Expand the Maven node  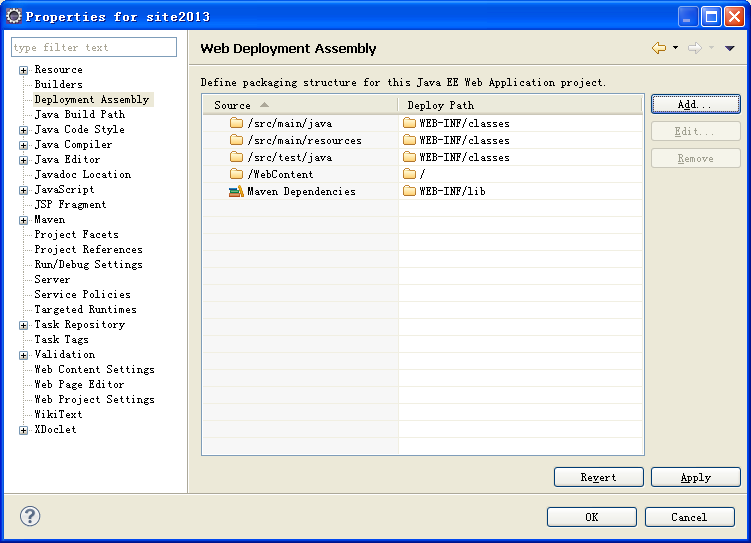pos(23,220)
